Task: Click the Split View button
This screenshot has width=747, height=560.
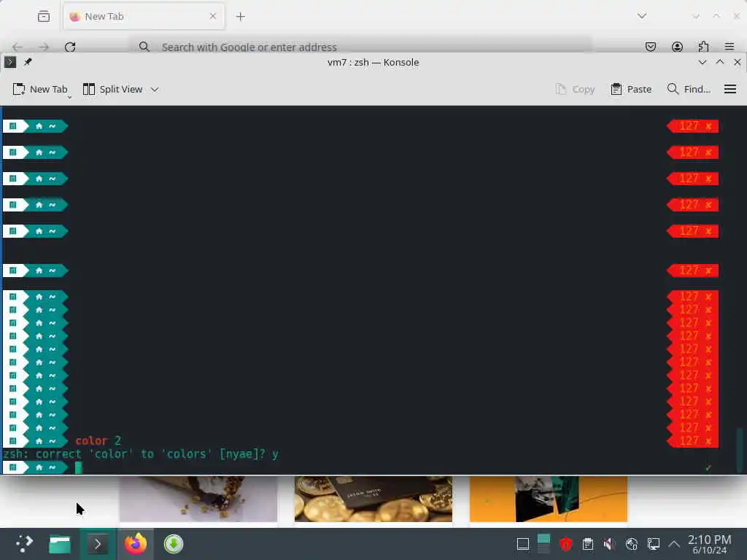Action: 112,89
